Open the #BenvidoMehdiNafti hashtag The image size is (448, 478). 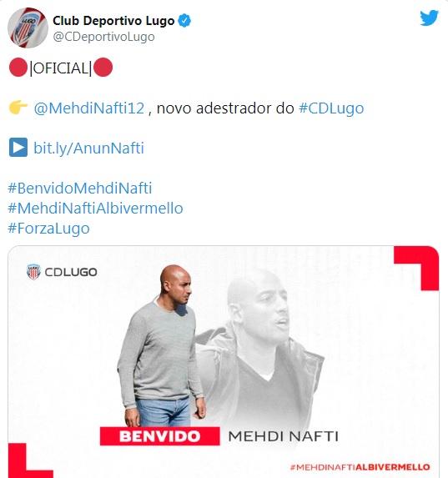[x=80, y=188]
